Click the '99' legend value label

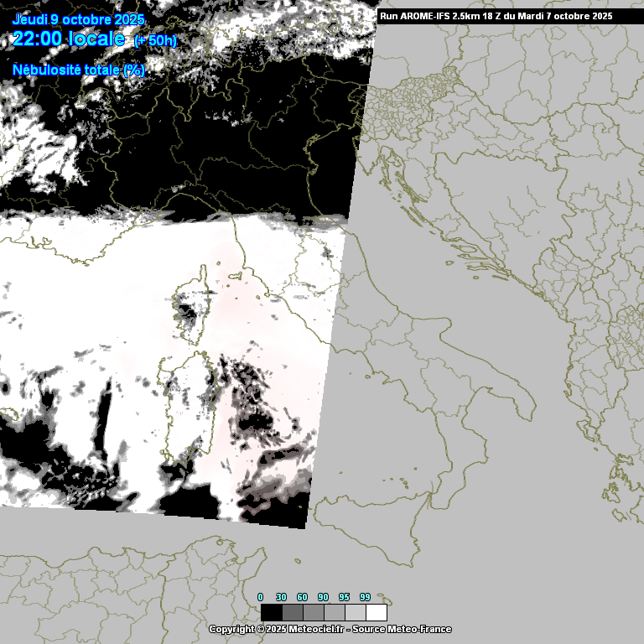click(x=365, y=597)
